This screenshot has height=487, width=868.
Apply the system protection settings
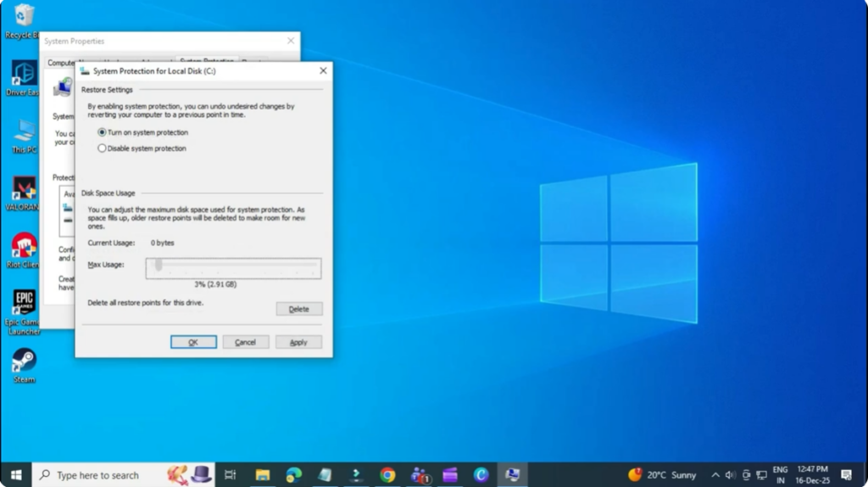pyautogui.click(x=298, y=343)
